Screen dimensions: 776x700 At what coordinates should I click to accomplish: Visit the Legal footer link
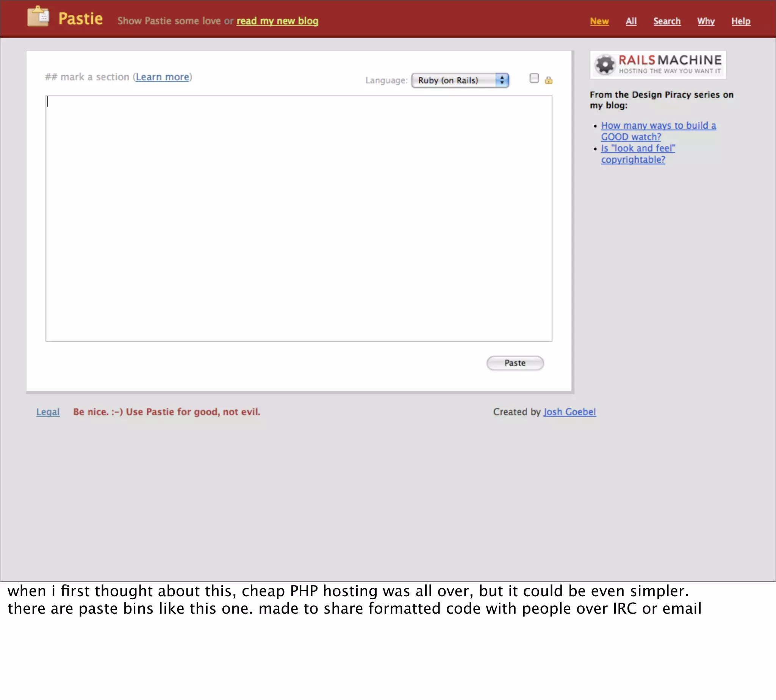tap(48, 411)
